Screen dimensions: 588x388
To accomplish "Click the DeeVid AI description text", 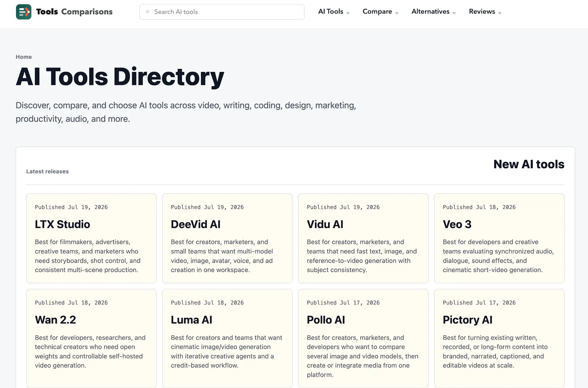I will [222, 256].
